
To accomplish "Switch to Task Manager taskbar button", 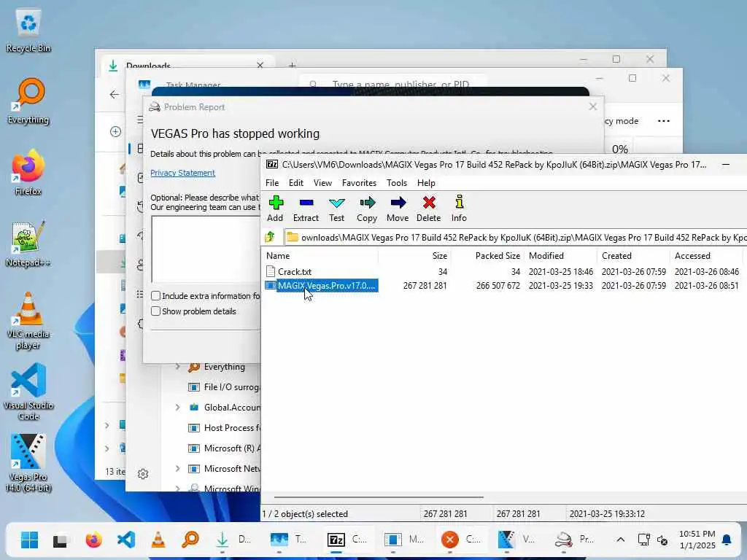I will [289, 540].
